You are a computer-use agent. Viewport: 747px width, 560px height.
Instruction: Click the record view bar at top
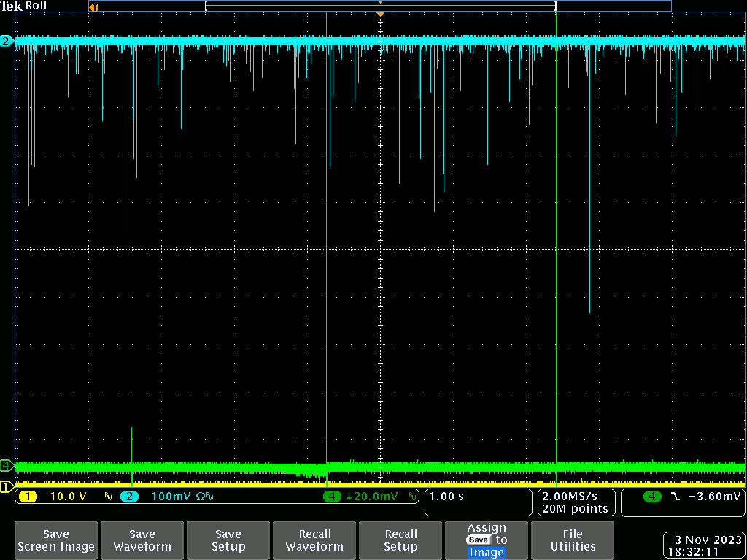click(379, 6)
